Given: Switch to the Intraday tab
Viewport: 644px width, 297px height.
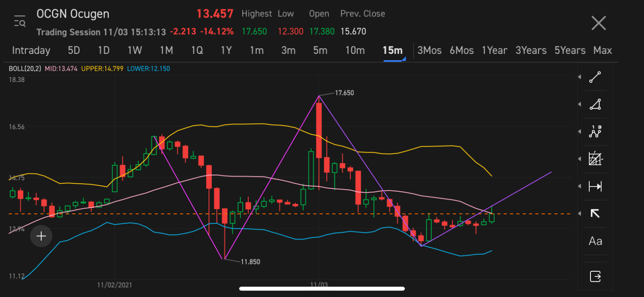Looking at the screenshot, I should [31, 50].
